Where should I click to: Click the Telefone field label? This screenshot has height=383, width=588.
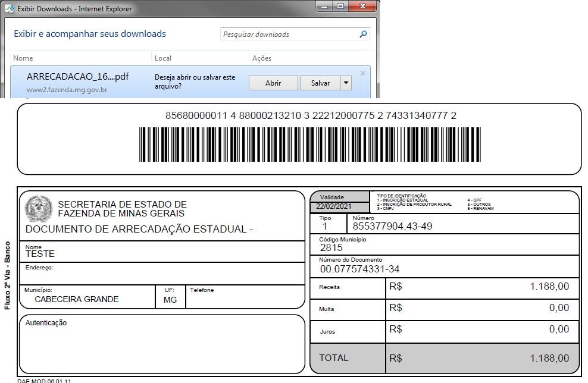202,290
